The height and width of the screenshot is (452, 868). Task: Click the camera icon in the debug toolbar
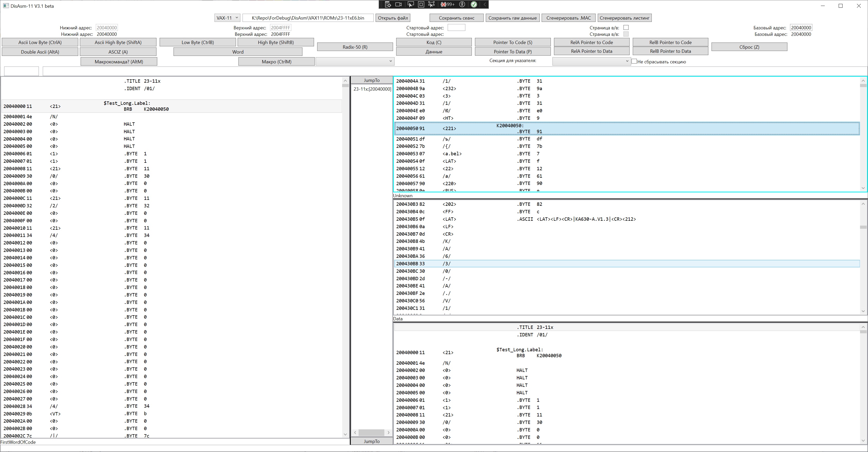point(399,4)
